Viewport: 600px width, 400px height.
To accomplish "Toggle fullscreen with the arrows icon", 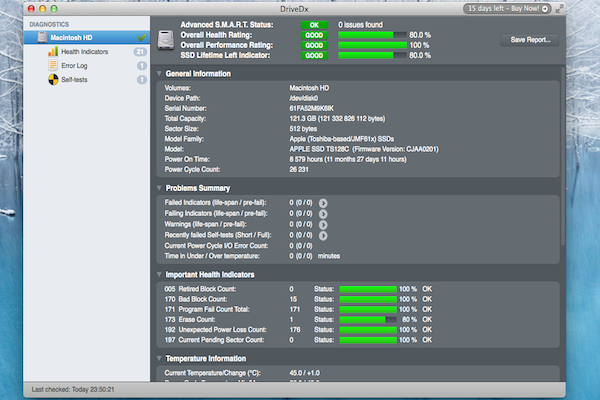I will click(x=559, y=9).
